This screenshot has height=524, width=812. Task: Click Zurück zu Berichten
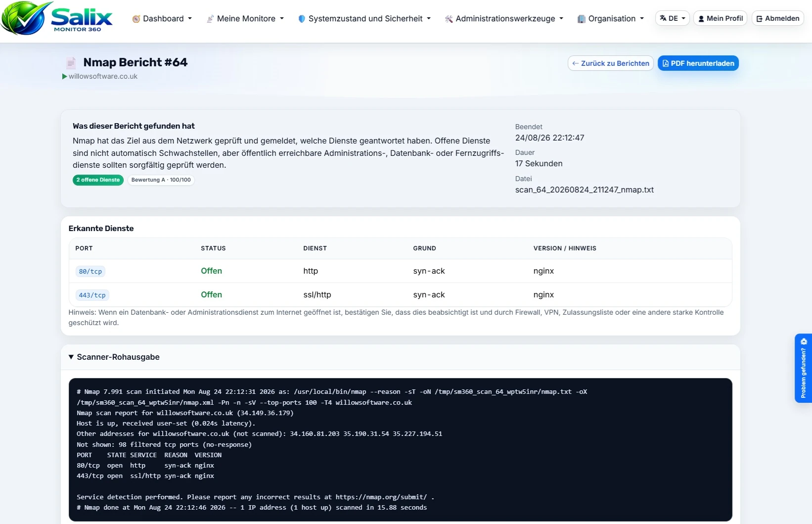(611, 63)
